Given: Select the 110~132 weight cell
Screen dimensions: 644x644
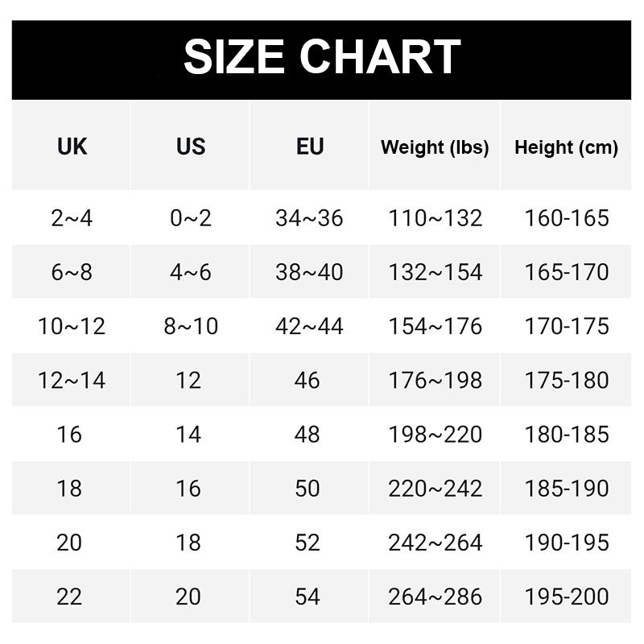Looking at the screenshot, I should pos(435,218).
